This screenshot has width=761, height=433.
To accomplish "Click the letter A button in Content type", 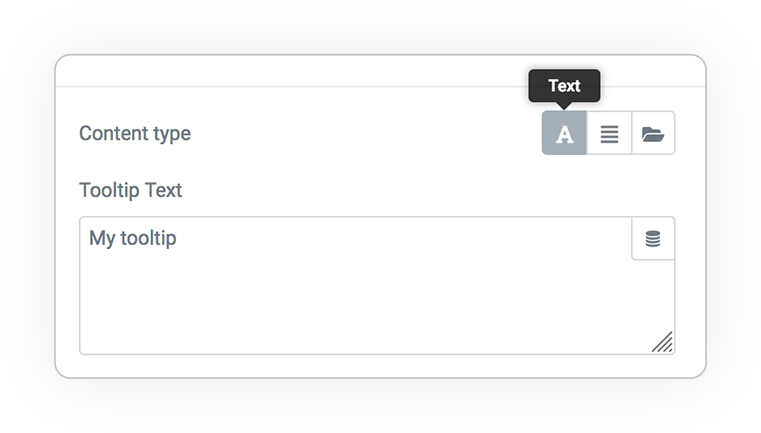I will pos(564,133).
